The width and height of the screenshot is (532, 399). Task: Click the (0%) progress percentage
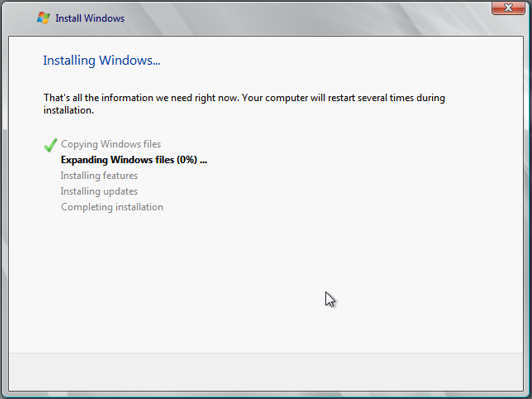pyautogui.click(x=187, y=160)
